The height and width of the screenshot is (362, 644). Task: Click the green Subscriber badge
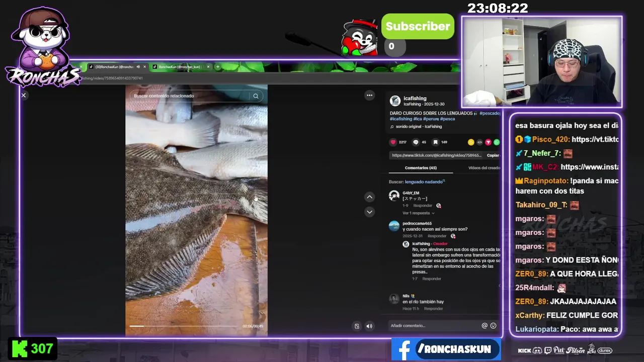coord(418,27)
